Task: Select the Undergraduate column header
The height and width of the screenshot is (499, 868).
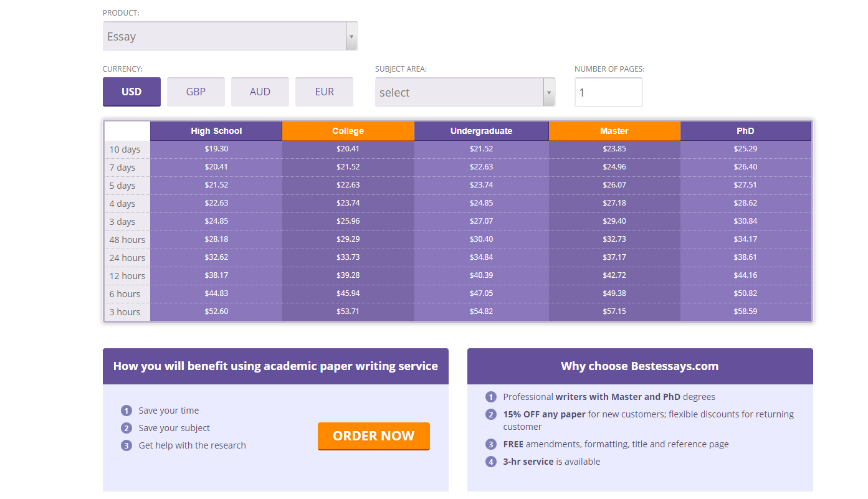Action: tap(481, 131)
